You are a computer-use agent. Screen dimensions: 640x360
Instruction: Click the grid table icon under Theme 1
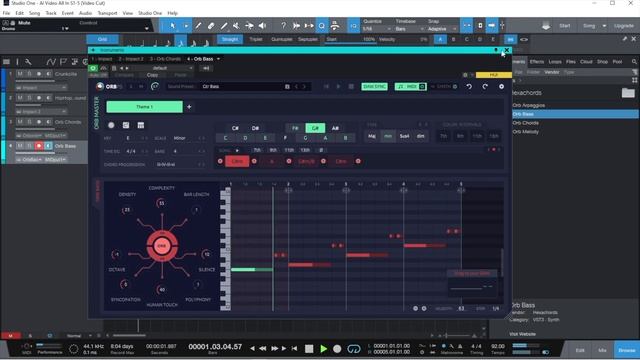(141, 125)
